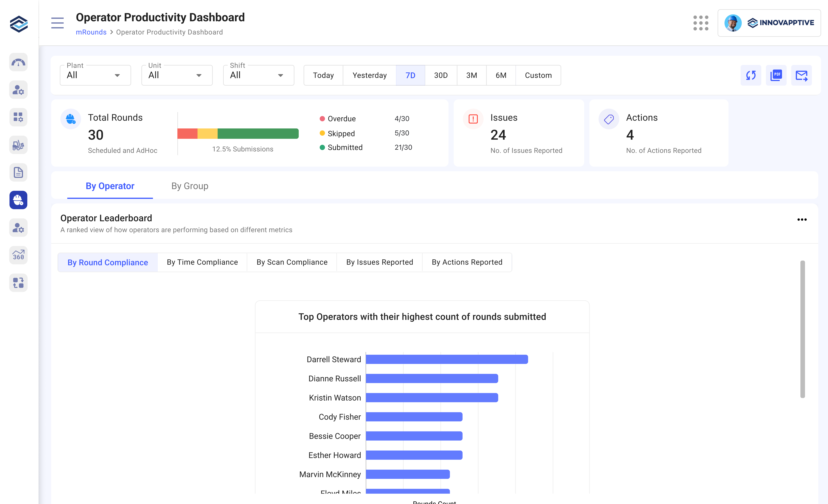Open the 360 analytics sidebar icon
Viewport: 828px width, 504px height.
coord(19,255)
